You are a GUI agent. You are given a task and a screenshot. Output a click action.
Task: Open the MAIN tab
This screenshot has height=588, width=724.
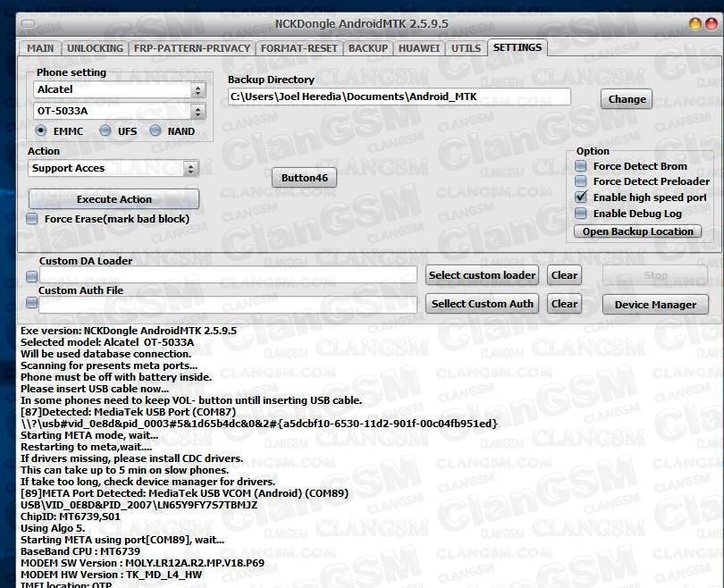40,48
